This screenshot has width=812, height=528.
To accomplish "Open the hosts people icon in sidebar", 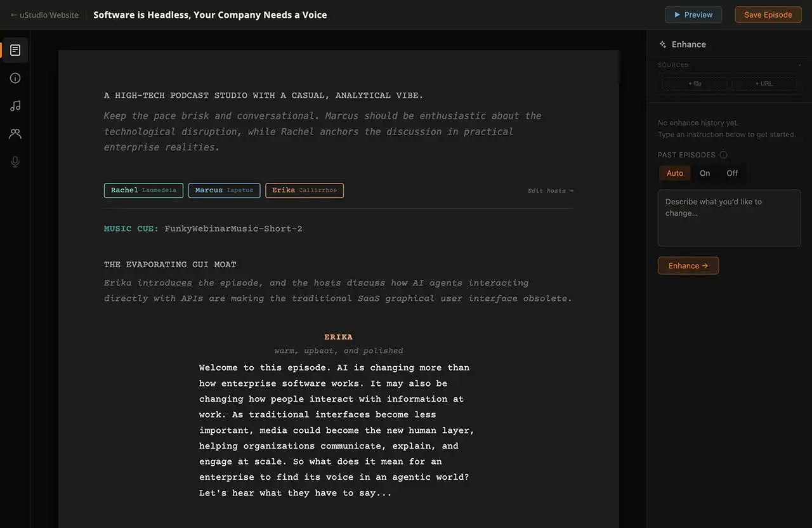I will 15,134.
